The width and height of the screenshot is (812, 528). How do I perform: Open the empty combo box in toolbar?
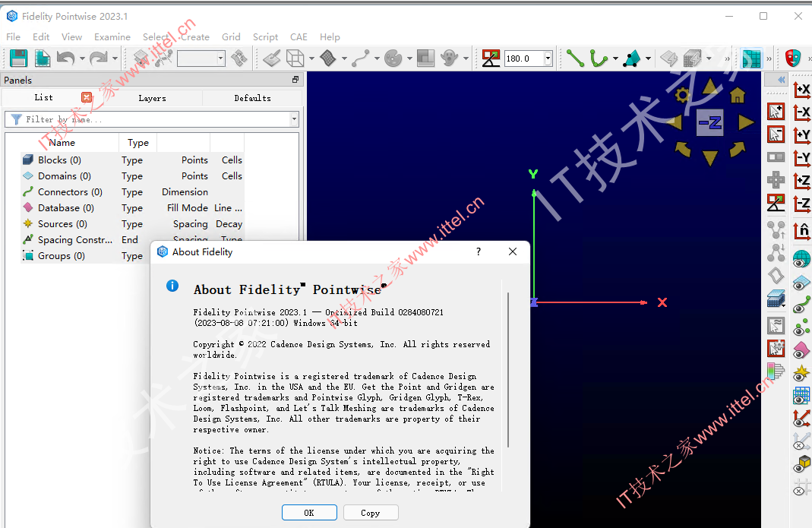201,58
